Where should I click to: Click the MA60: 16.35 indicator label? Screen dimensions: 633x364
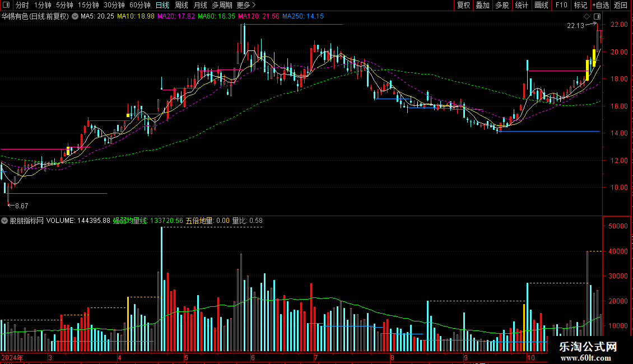coord(216,16)
